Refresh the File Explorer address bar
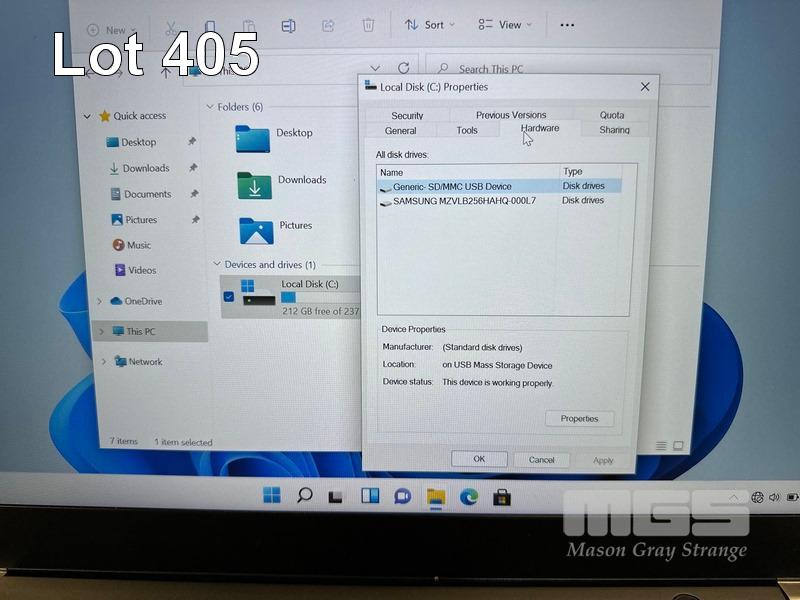The height and width of the screenshot is (600, 800). [403, 68]
